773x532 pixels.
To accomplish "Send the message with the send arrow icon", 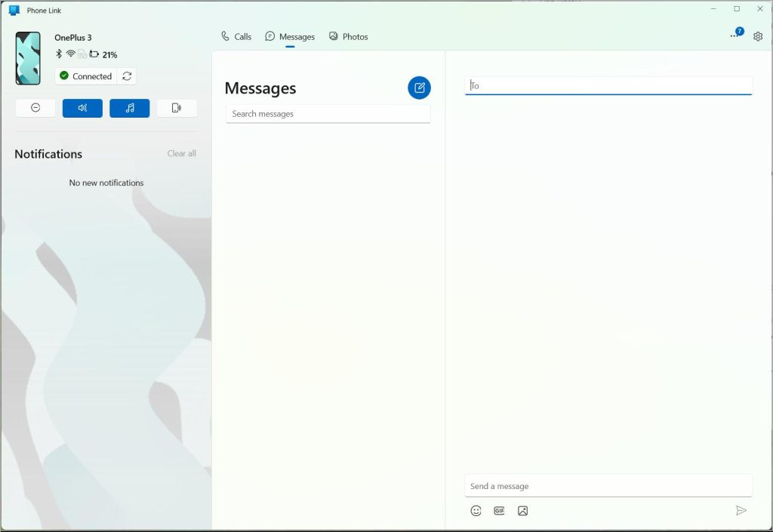I will (x=741, y=510).
